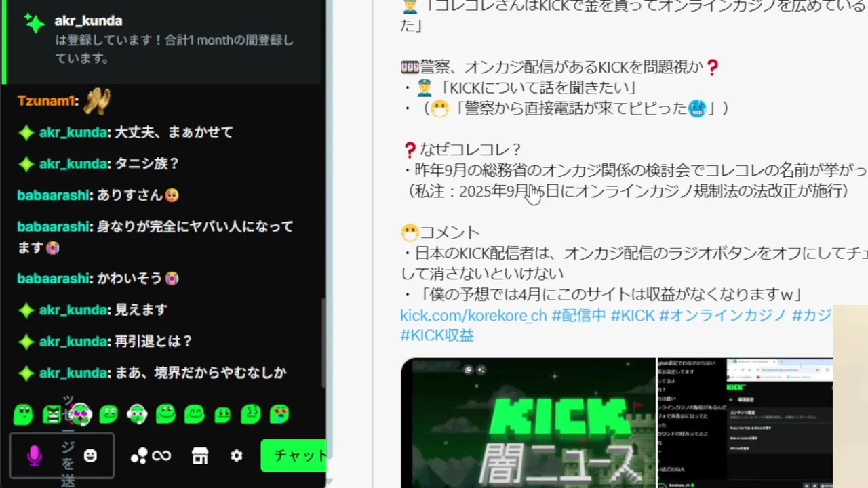The image size is (868, 488).
Task: Insert the wide-eyed green blob emote
Action: click(x=23, y=413)
